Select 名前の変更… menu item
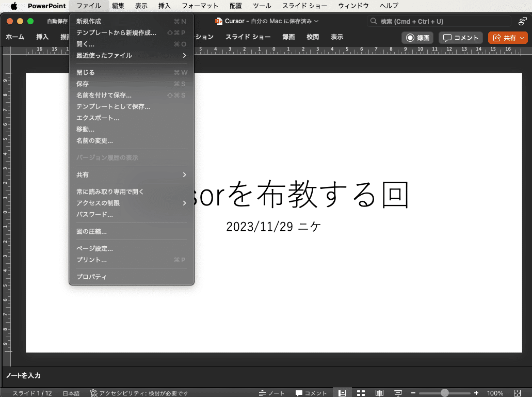 [x=131, y=140]
